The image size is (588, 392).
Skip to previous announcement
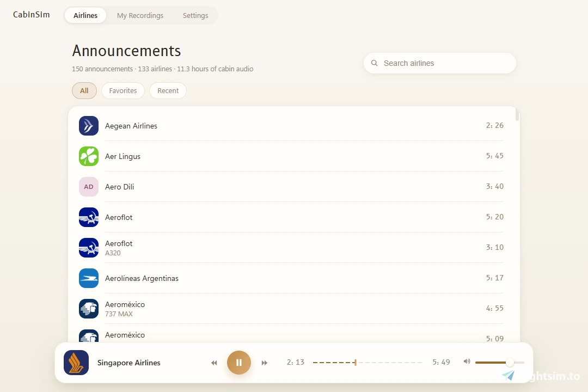[x=214, y=363]
